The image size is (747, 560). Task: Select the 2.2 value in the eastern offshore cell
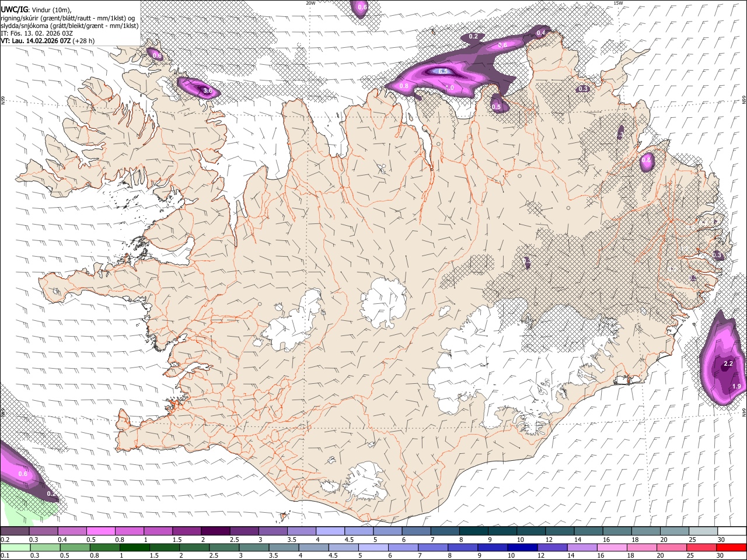pos(728,363)
